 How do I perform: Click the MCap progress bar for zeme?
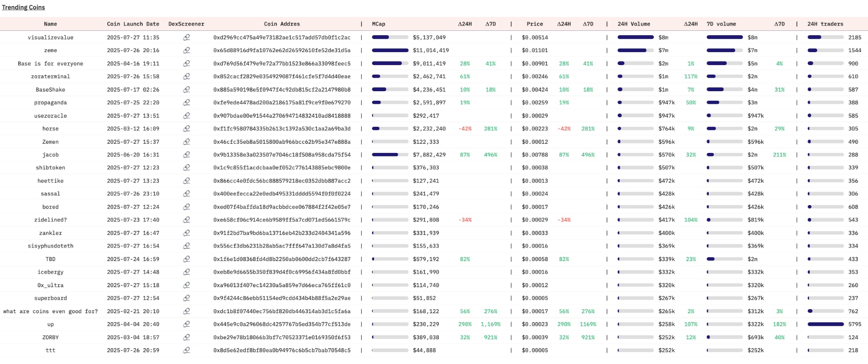click(x=390, y=50)
